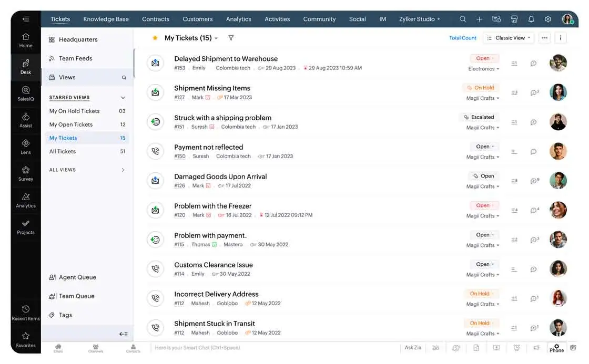Switch to the Knowledge Base tab
The height and width of the screenshot is (364, 589).
click(106, 19)
